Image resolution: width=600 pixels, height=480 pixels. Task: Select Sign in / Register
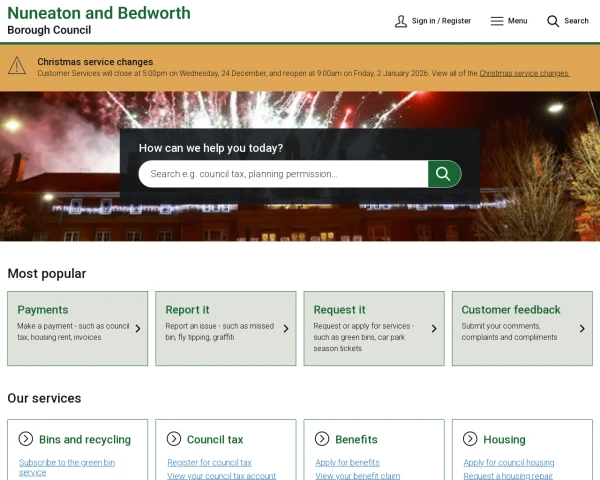pos(441,21)
